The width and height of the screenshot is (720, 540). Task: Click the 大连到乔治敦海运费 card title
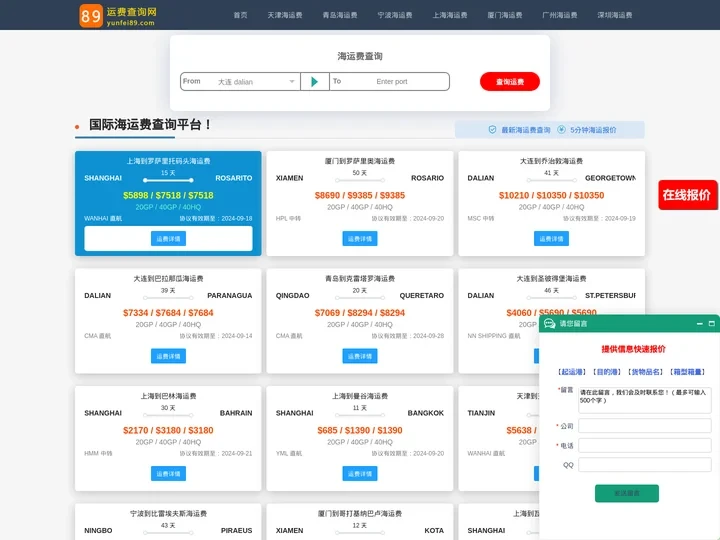pos(551,161)
